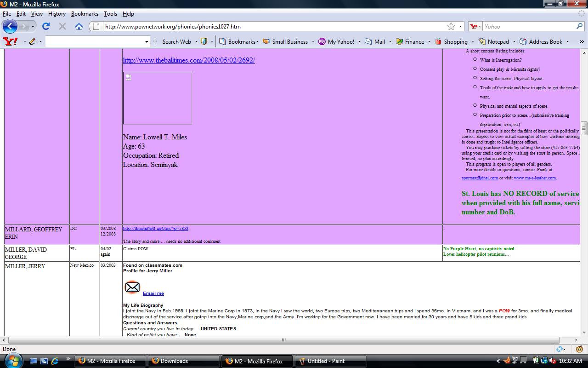This screenshot has width=588, height=368.
Task: Click the Yahoo search magnifier icon
Action: 579,26
